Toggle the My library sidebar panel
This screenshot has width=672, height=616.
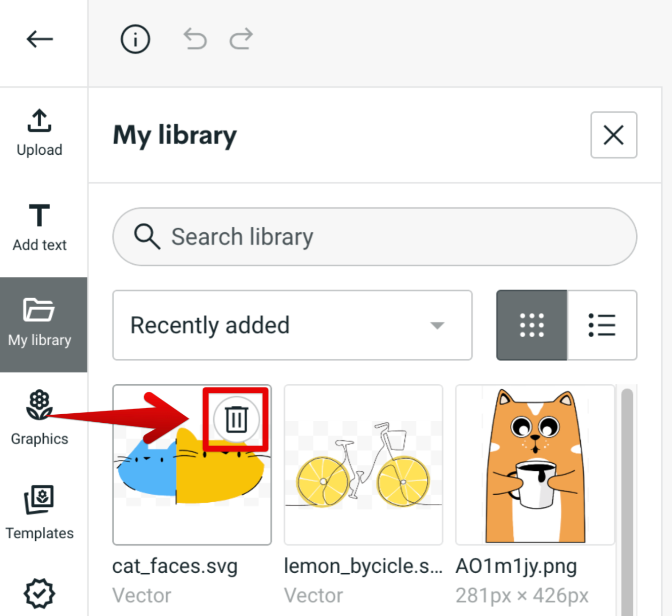tap(39, 324)
